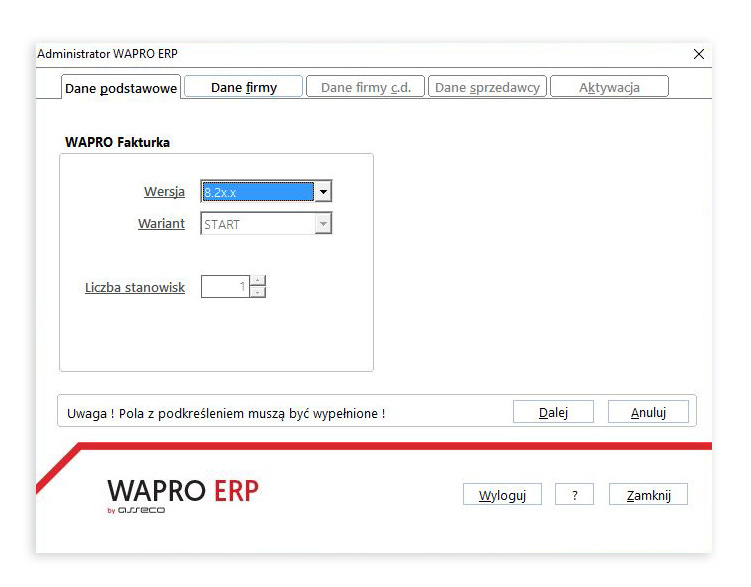Click the Administrator WAPRO ERP title text
Image resolution: width=751 pixels, height=587 pixels.
[107, 54]
